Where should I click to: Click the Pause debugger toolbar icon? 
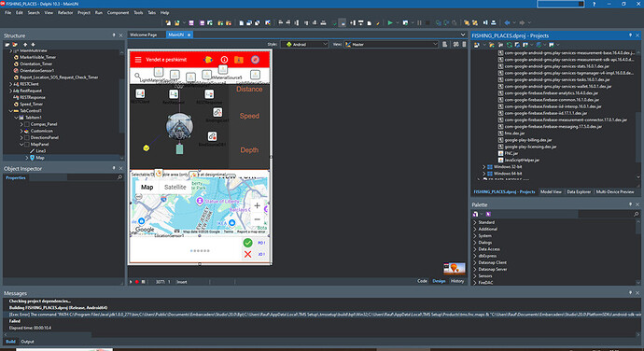click(x=419, y=23)
